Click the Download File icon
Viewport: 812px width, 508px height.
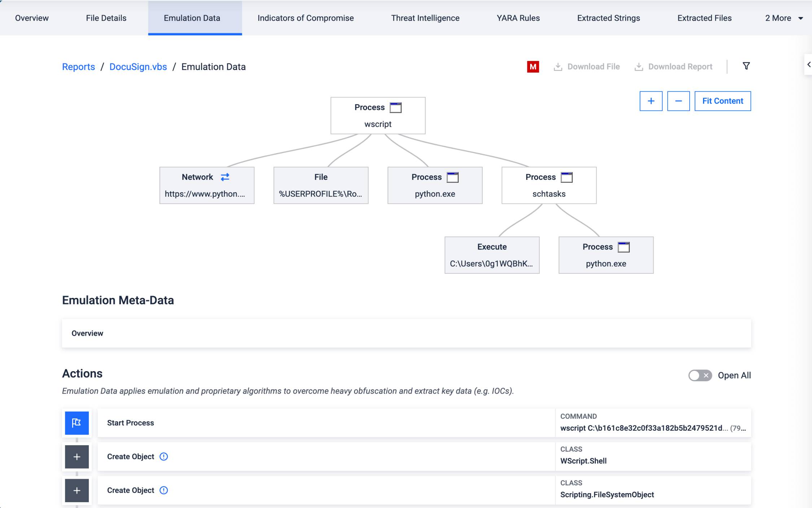[558, 66]
